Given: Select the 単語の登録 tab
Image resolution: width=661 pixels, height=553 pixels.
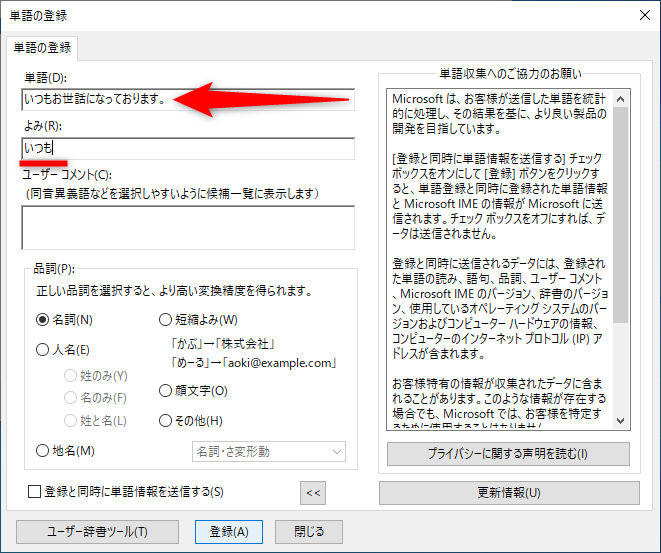Looking at the screenshot, I should [x=42, y=48].
